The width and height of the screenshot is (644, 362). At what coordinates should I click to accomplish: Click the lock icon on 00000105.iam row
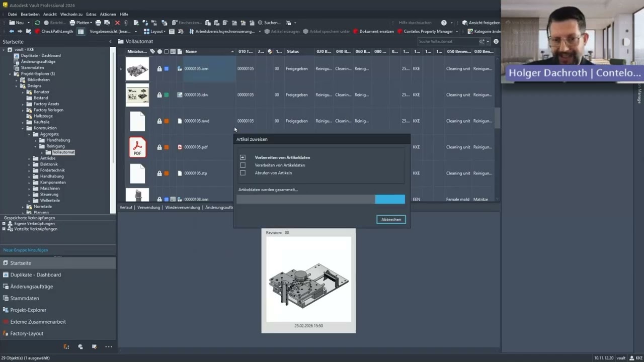159,68
